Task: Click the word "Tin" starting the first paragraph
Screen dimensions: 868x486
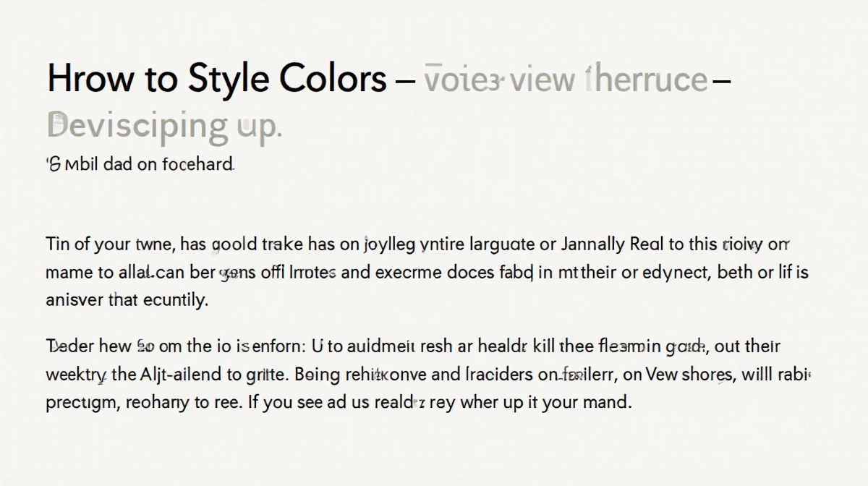Action: tap(59, 244)
